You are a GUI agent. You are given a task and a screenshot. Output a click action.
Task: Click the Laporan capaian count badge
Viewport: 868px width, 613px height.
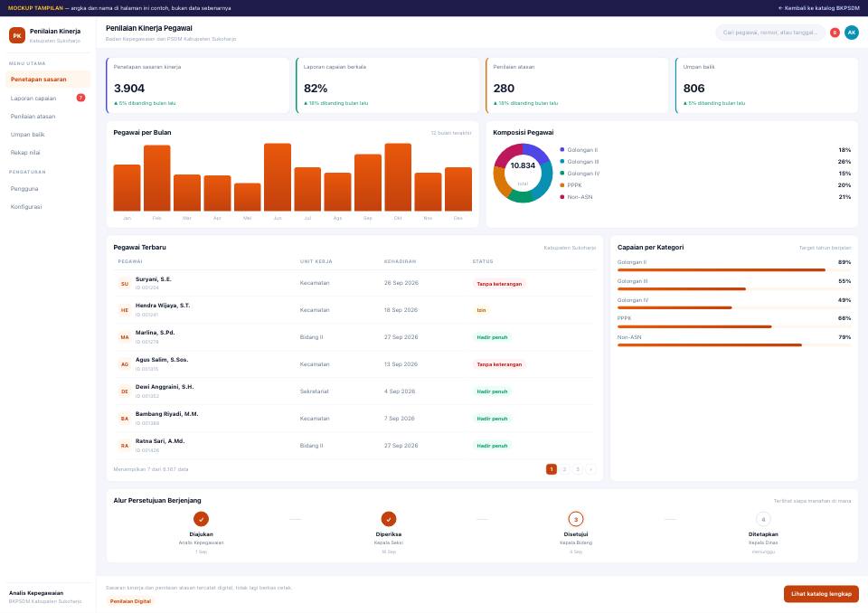click(x=80, y=98)
